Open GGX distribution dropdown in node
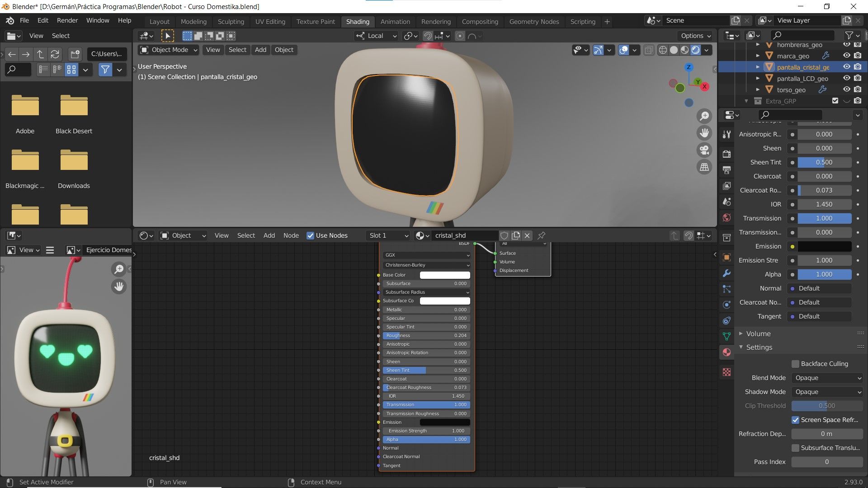 tap(427, 255)
